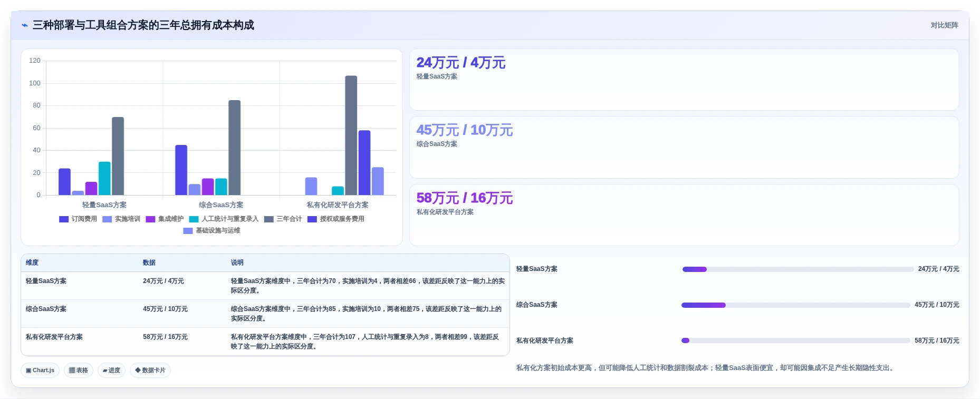980x399 pixels.
Task: Click the 轻量SaaS方案 x-axis label
Action: click(x=104, y=205)
